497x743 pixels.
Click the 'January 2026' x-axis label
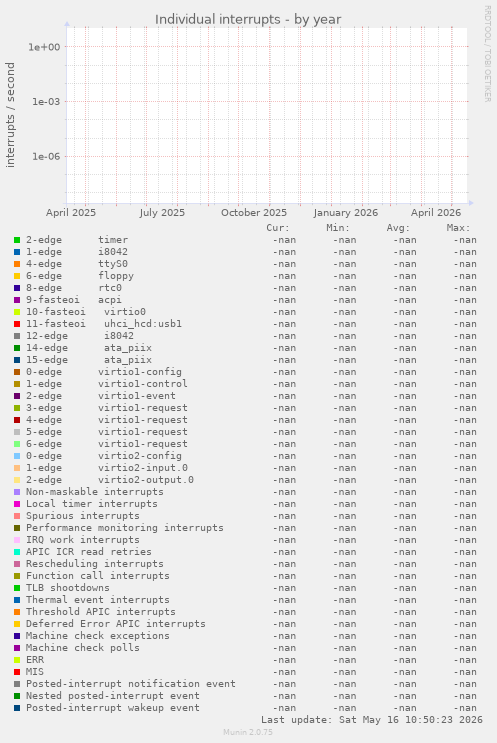pyautogui.click(x=345, y=213)
